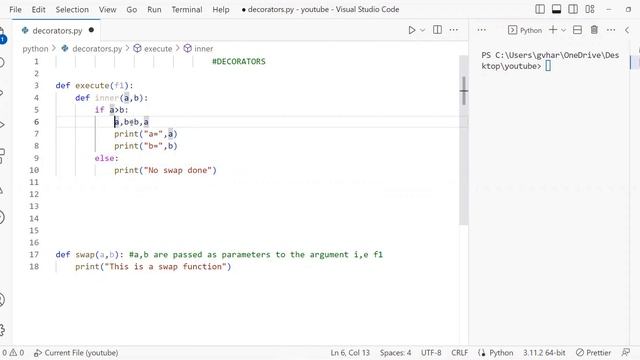Viewport: 640px width, 360px height.
Task: Select interpreter 3.11.2 64-bit
Action: click(x=544, y=353)
